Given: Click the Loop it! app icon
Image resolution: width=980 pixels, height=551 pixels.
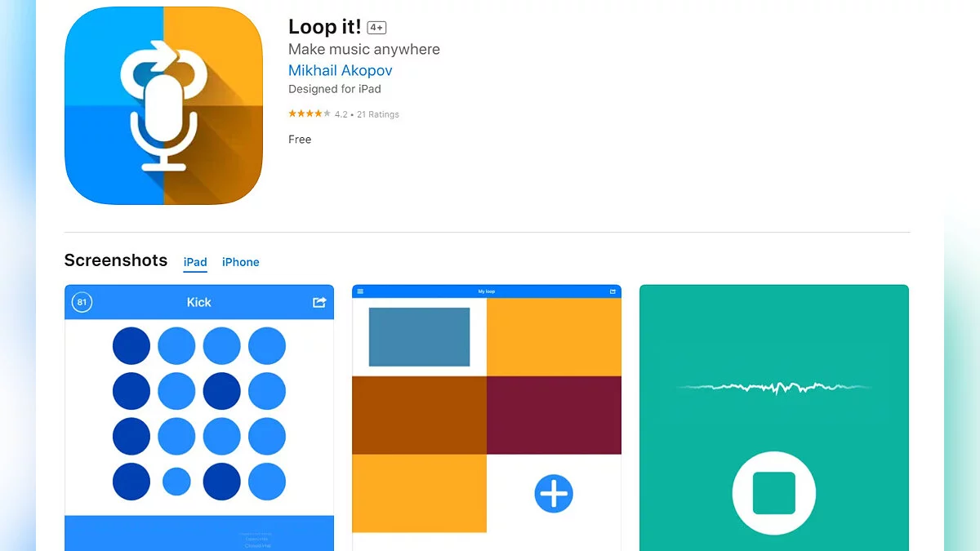Looking at the screenshot, I should tap(163, 106).
